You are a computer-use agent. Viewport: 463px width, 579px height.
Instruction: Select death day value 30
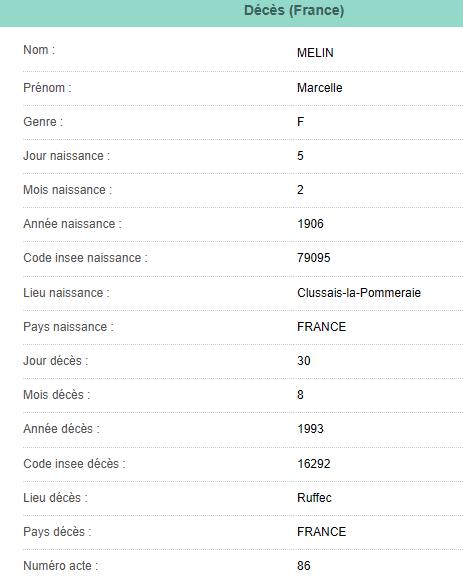(303, 361)
